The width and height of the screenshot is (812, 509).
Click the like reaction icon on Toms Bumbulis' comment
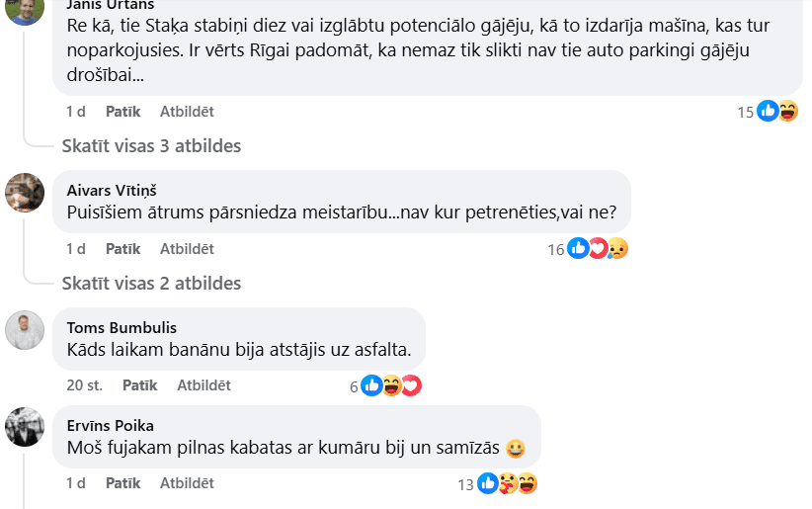point(371,385)
